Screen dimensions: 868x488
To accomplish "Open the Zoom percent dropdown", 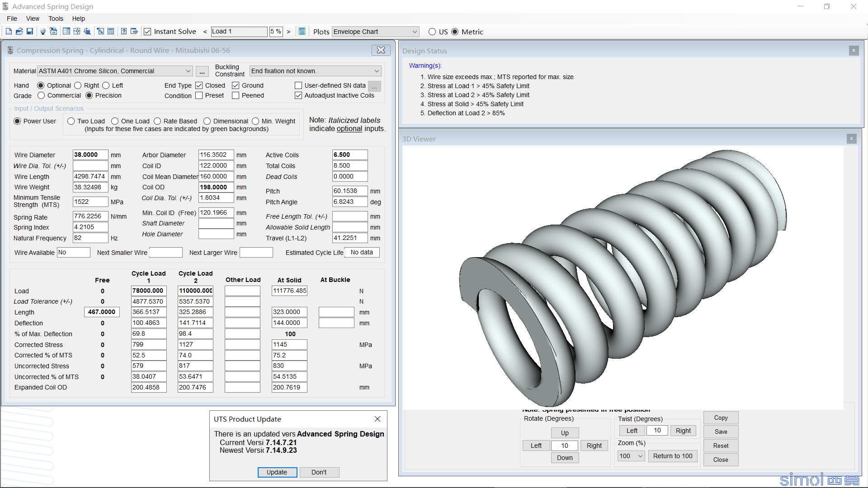I will (x=632, y=456).
